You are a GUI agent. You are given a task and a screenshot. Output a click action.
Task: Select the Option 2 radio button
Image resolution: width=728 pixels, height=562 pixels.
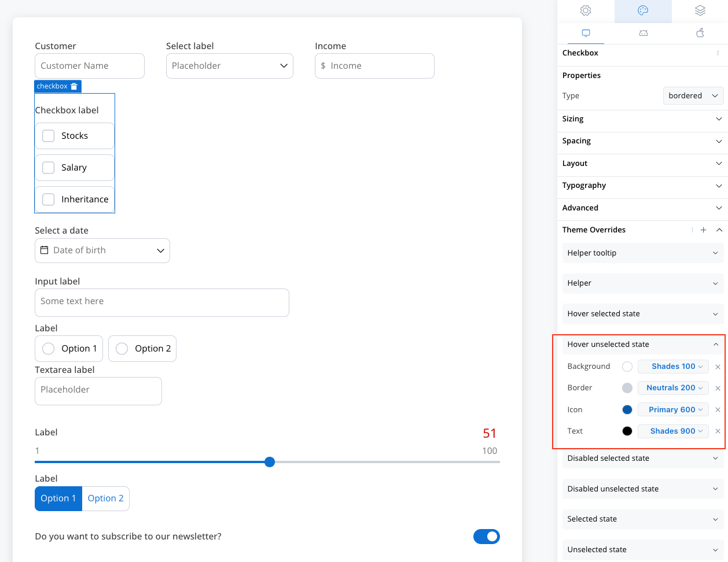(122, 349)
